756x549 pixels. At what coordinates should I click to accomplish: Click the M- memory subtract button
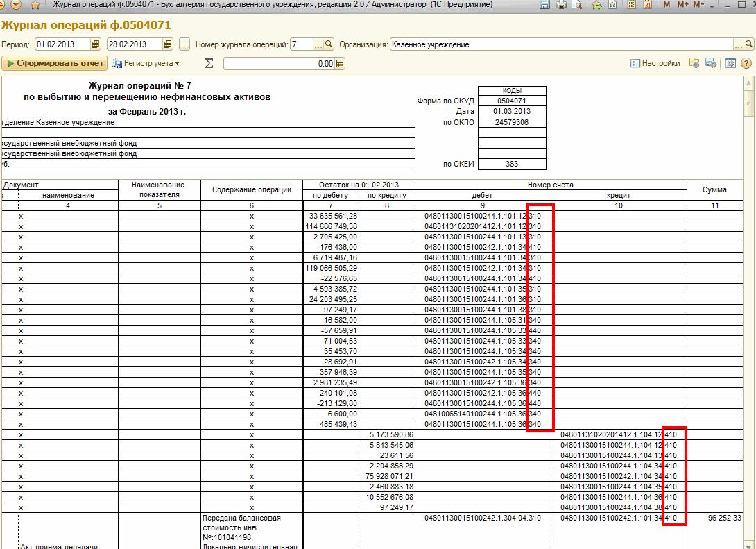(x=698, y=4)
